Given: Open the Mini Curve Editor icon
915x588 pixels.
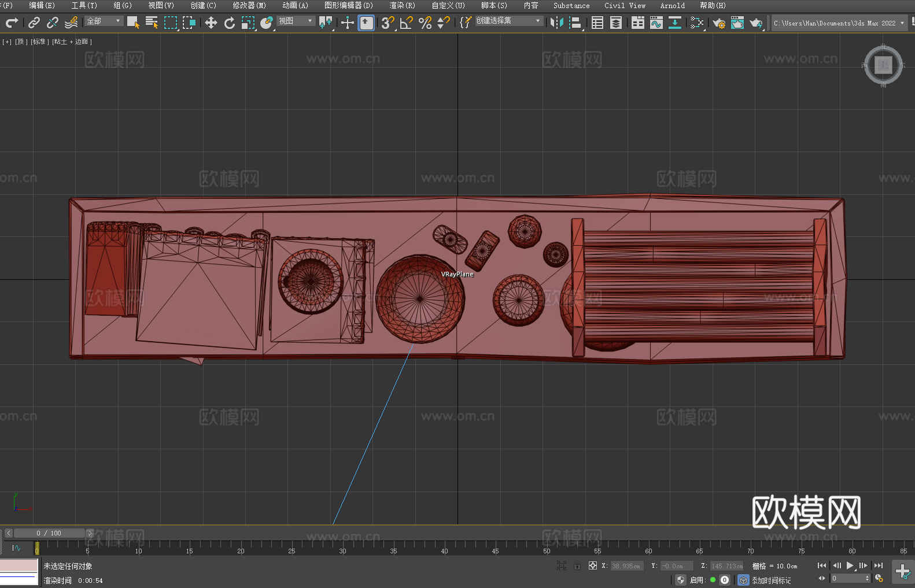Looking at the screenshot, I should click(x=16, y=548).
